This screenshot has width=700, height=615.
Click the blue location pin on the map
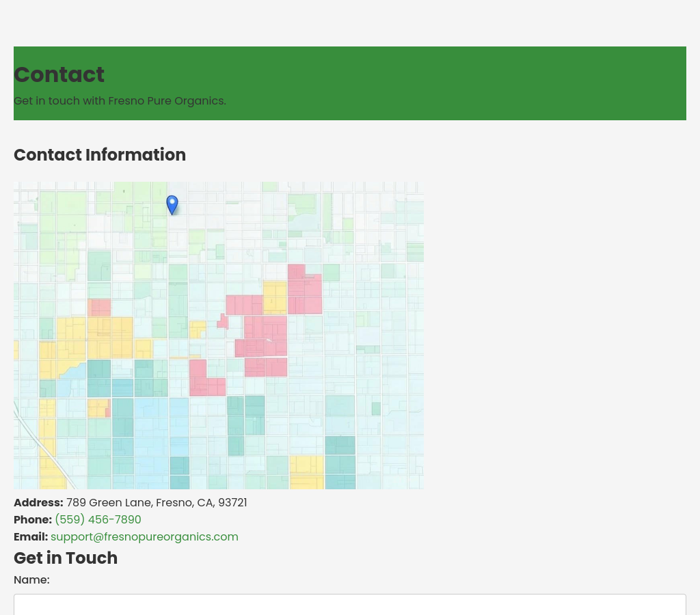tap(172, 204)
